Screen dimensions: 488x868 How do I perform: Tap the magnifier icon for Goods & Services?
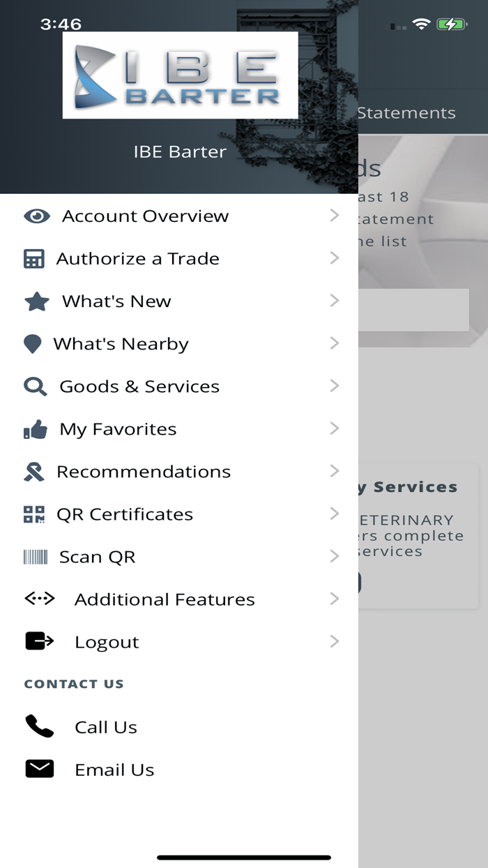(35, 387)
